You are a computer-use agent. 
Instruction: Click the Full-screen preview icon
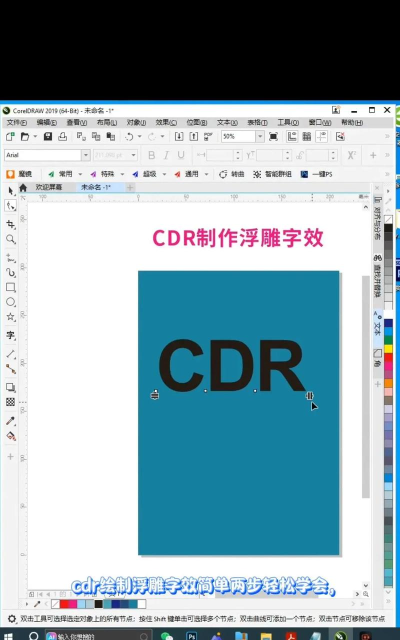[273, 136]
